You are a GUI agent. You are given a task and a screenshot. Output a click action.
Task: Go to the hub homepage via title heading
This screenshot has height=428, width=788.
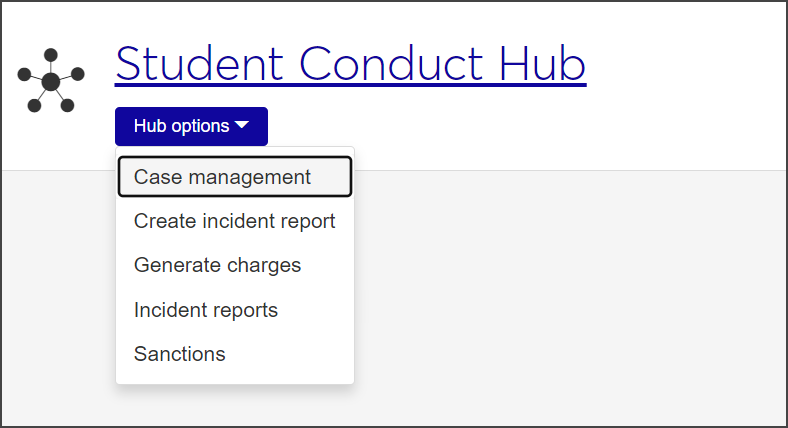tap(350, 64)
